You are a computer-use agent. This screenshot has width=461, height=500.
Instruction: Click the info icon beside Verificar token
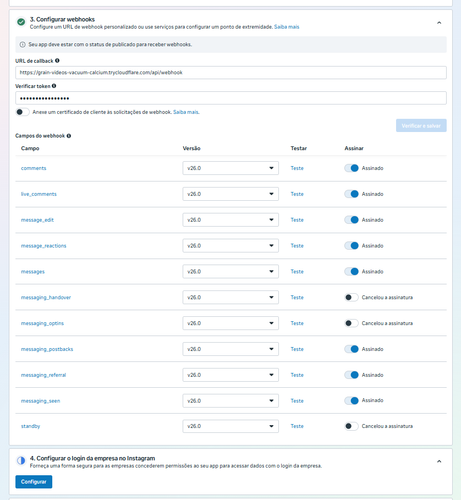click(x=54, y=86)
